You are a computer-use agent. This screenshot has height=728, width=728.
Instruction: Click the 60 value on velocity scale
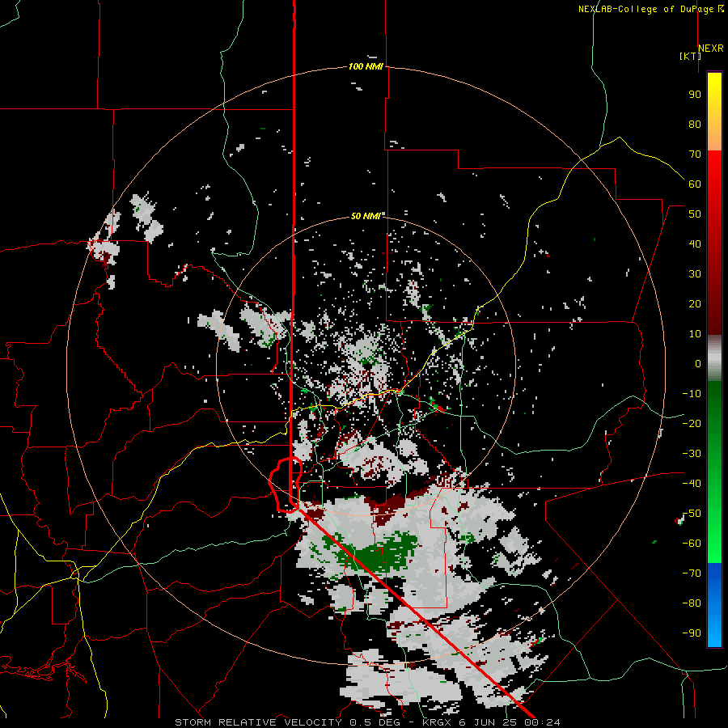click(x=695, y=184)
